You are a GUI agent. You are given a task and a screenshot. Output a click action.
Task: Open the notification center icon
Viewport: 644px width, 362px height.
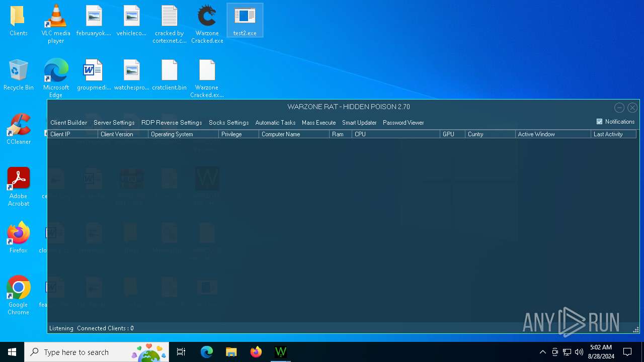627,352
